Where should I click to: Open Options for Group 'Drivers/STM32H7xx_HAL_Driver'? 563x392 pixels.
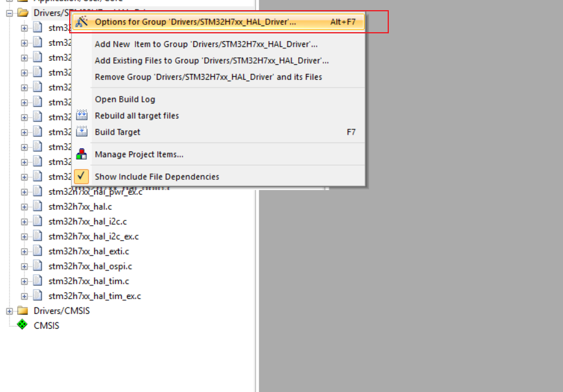(219, 22)
